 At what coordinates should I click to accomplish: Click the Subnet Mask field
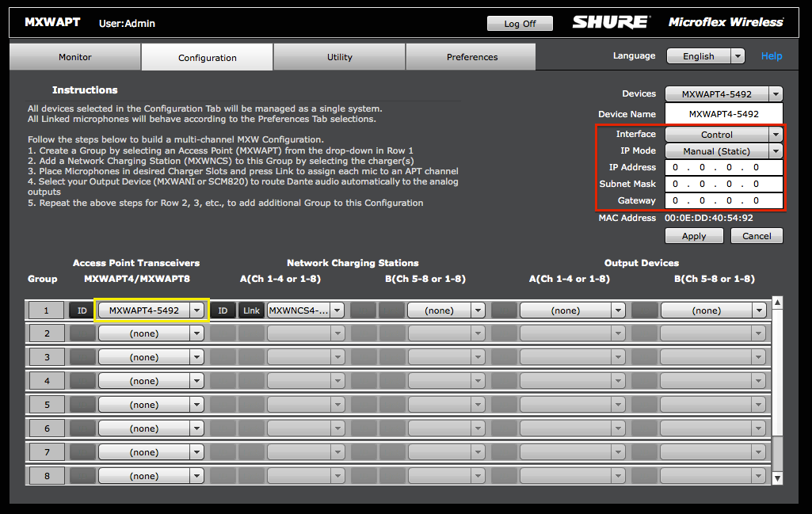point(723,184)
